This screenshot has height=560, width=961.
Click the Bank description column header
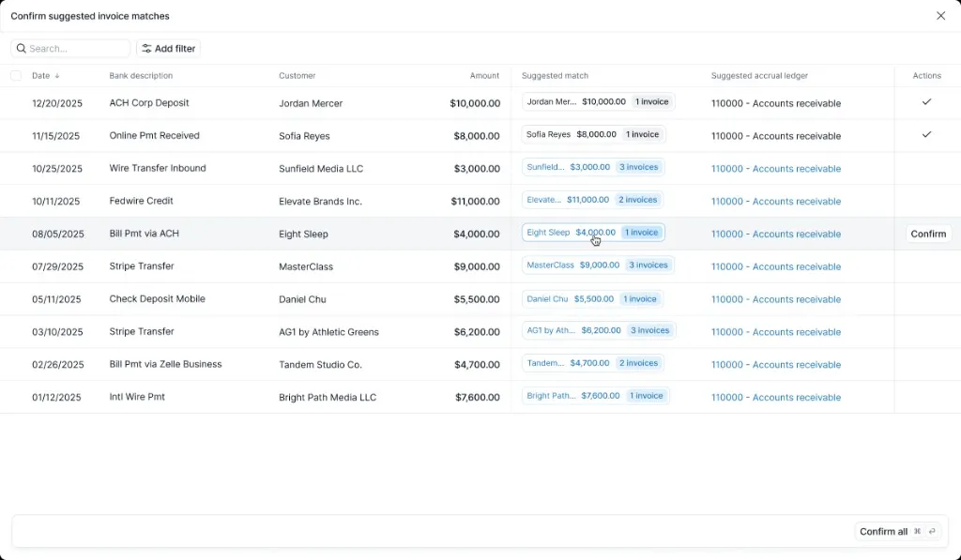pyautogui.click(x=141, y=76)
